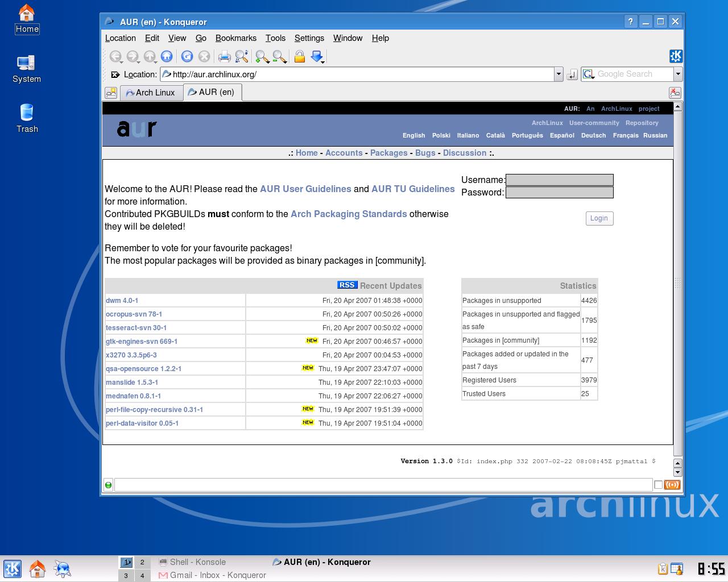Click the Password input field

(x=560, y=193)
